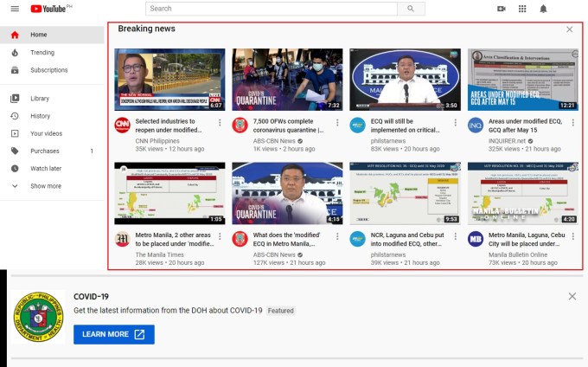Open History in sidebar
The height and width of the screenshot is (367, 588).
tap(52, 116)
